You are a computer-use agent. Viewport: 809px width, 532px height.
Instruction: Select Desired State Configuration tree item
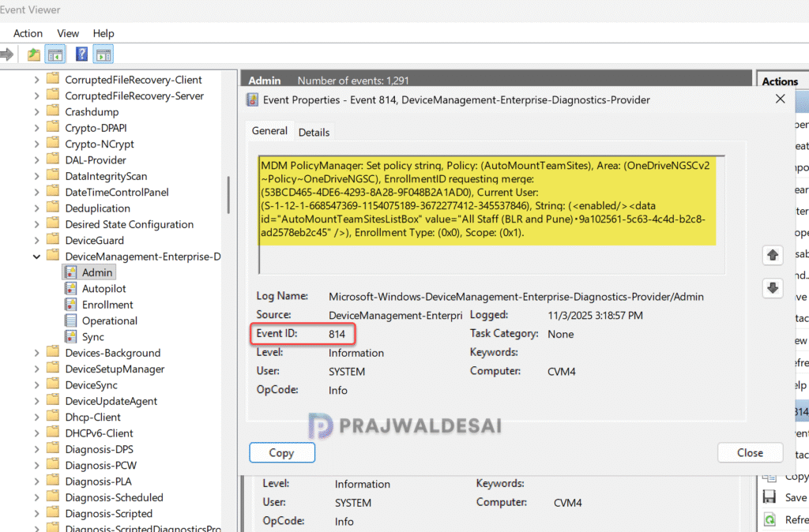pyautogui.click(x=129, y=224)
